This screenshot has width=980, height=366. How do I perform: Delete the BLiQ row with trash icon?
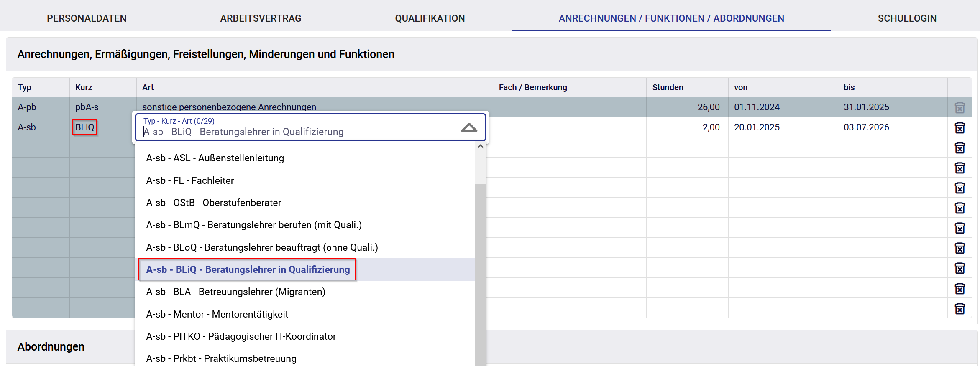point(960,127)
